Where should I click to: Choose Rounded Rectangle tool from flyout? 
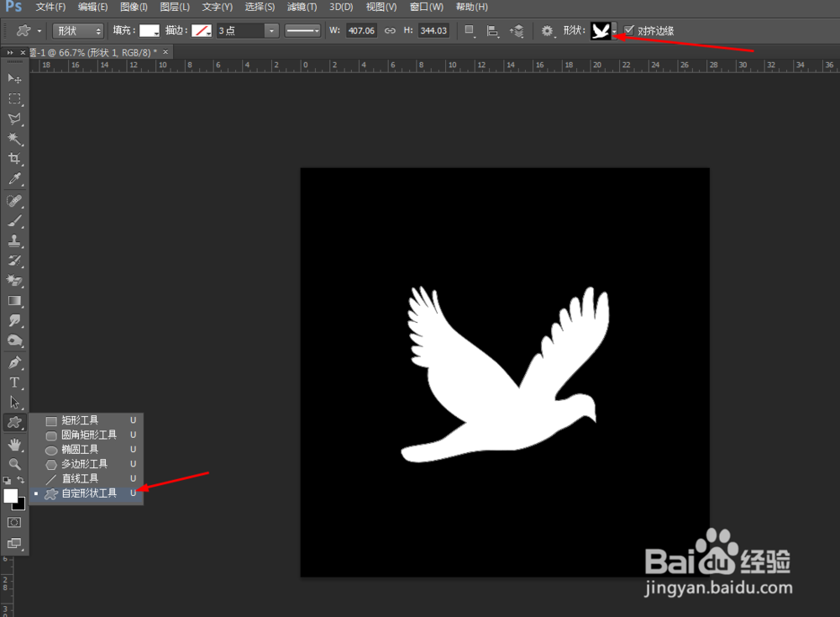click(87, 435)
